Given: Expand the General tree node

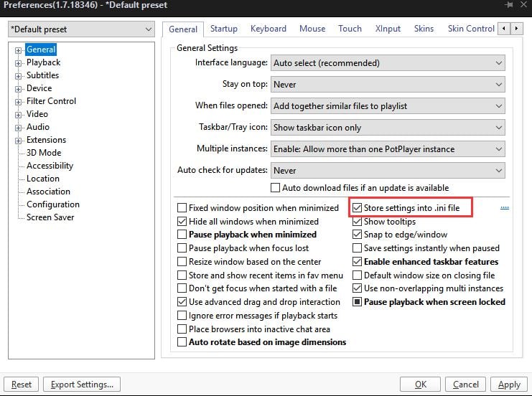Looking at the screenshot, I should pyautogui.click(x=19, y=50).
